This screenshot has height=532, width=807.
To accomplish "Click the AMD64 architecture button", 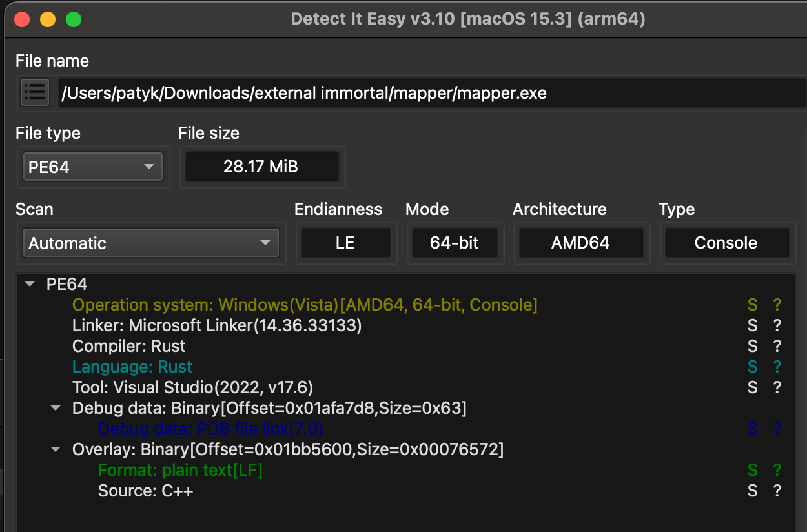I will 581,243.
